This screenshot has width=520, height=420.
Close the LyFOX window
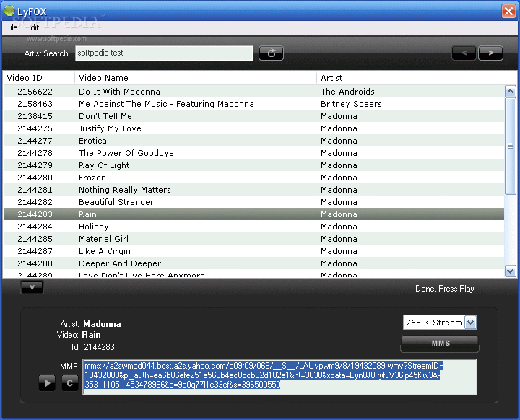coord(508,11)
